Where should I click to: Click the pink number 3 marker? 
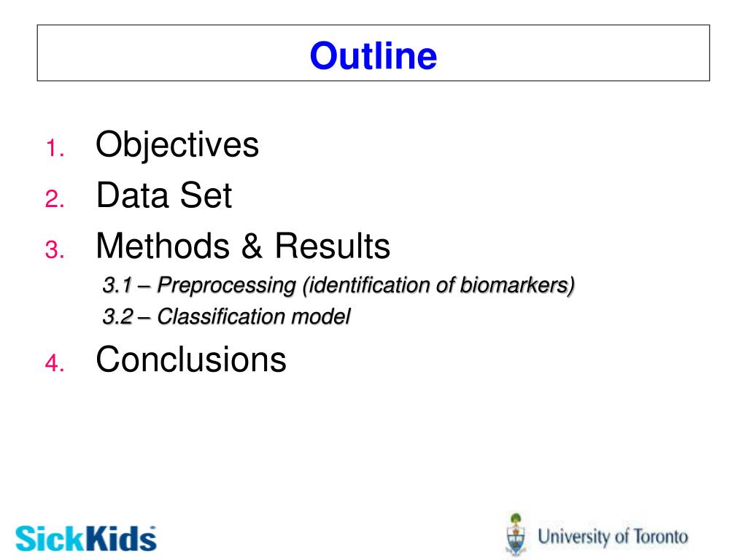55,249
